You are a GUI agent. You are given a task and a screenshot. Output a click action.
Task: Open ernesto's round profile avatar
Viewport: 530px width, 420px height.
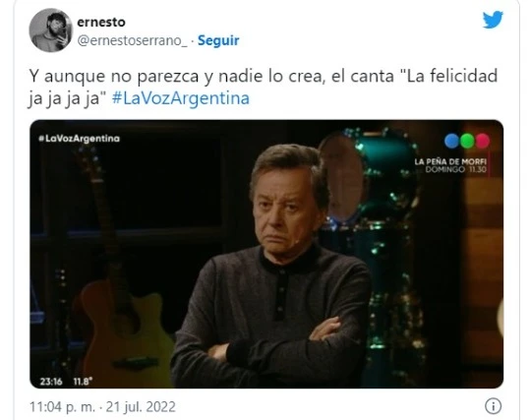click(x=51, y=30)
